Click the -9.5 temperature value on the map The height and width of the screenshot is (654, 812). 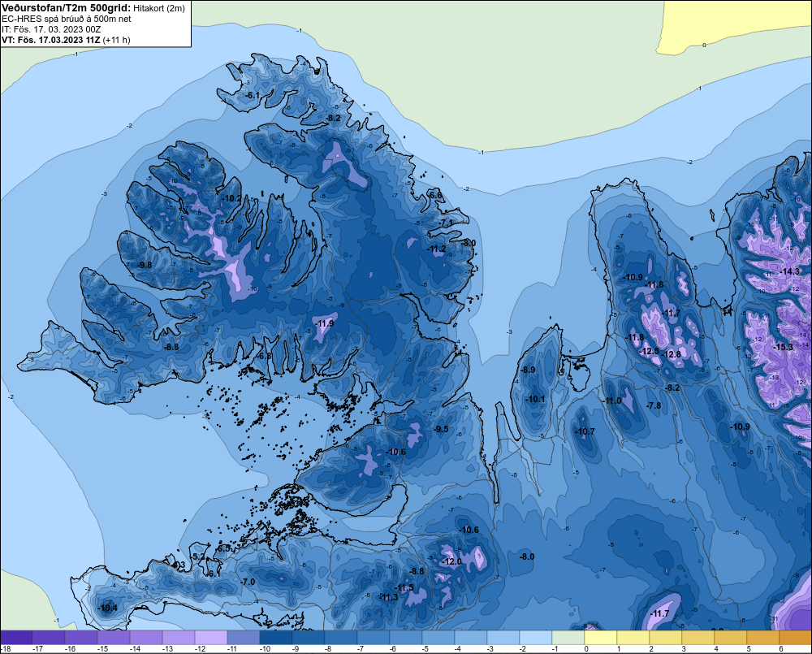441,430
